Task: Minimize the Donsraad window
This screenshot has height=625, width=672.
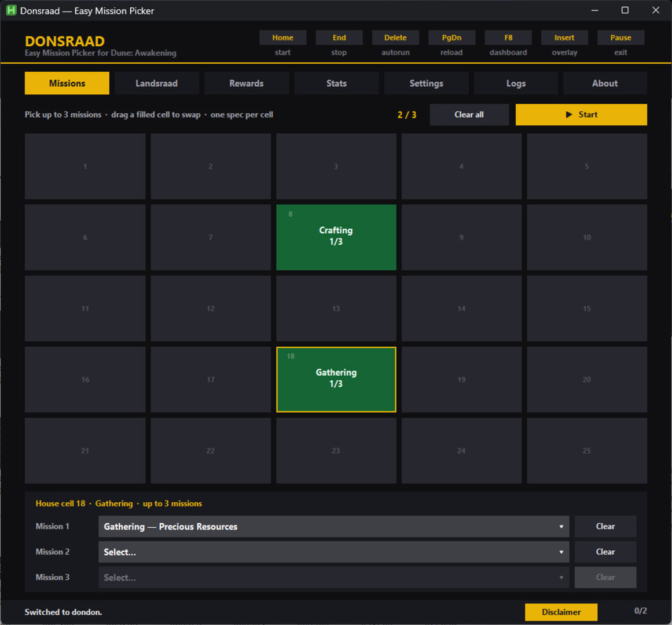Action: point(595,10)
